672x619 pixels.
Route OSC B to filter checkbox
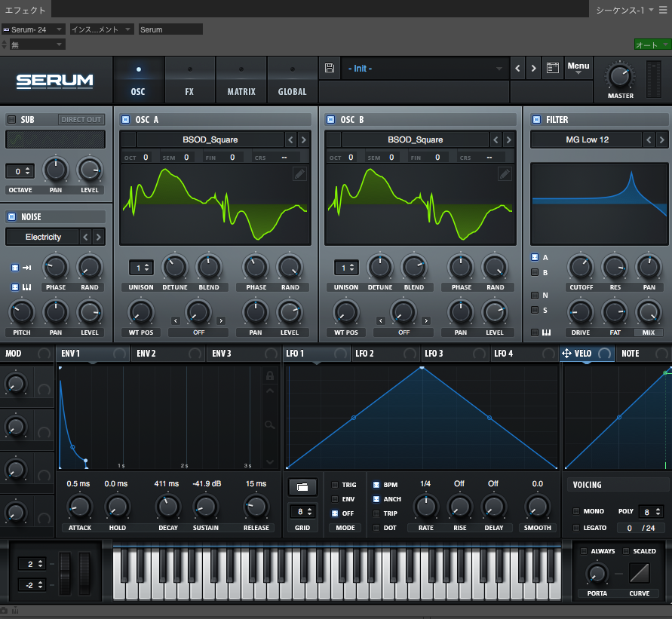coord(535,272)
